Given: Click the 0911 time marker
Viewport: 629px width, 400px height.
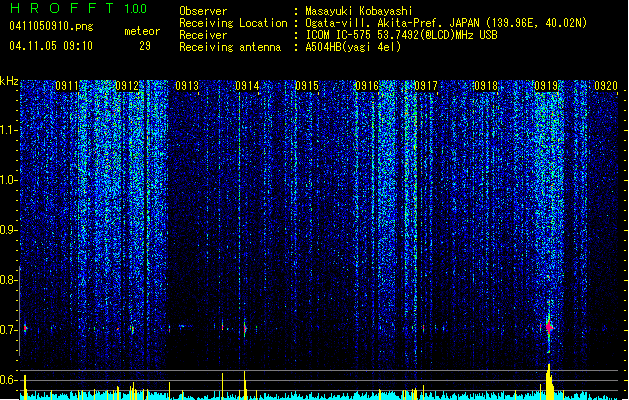Looking at the screenshot, I should tap(67, 86).
